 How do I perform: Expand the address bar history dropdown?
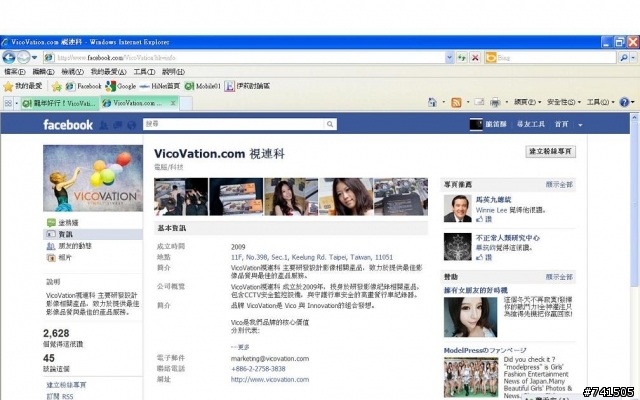point(449,58)
